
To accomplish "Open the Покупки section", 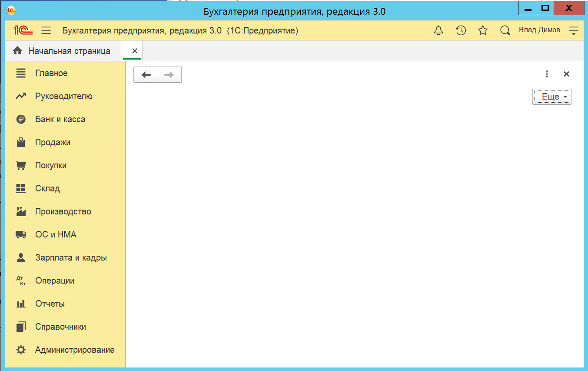I will pyautogui.click(x=65, y=165).
